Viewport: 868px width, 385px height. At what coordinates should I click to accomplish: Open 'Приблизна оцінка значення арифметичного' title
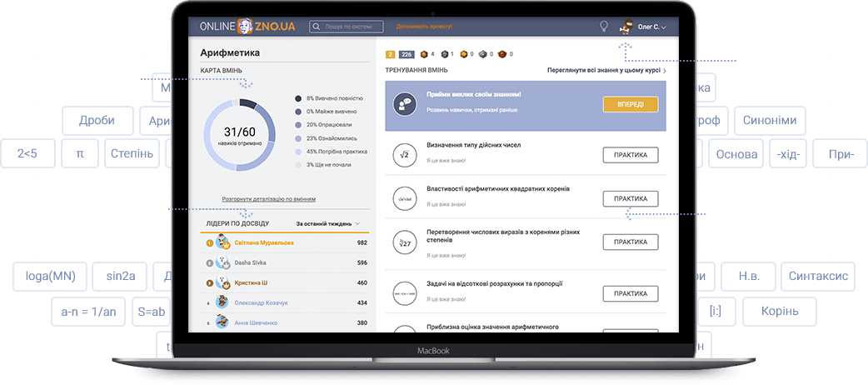click(492, 327)
